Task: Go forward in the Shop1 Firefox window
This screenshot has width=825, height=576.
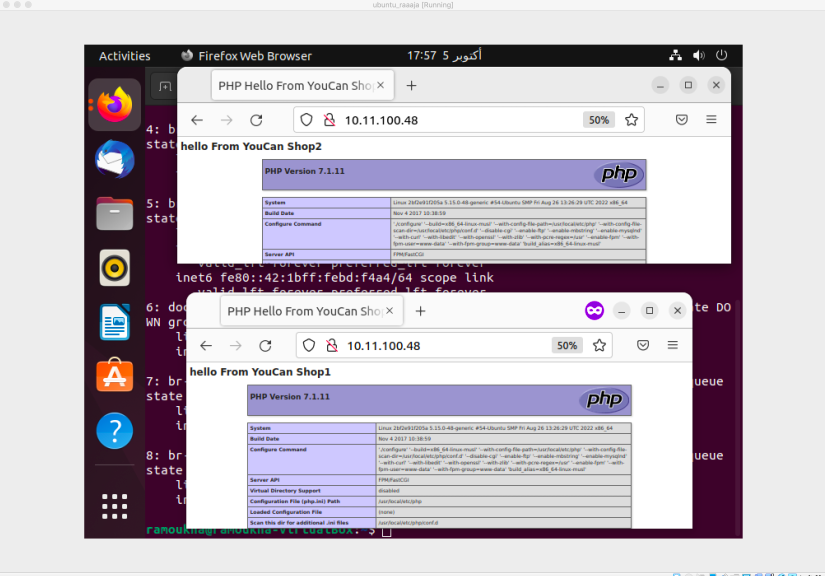Action: coord(236,346)
